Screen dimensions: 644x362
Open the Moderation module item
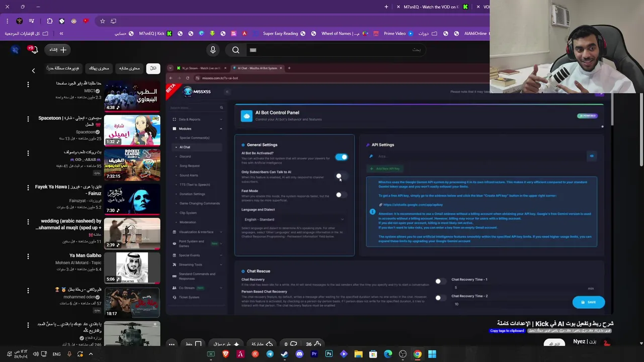[x=188, y=222]
